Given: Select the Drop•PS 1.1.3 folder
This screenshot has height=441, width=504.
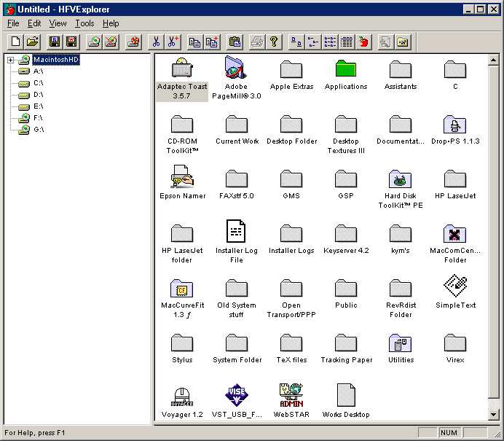Looking at the screenshot, I should coord(455,130).
